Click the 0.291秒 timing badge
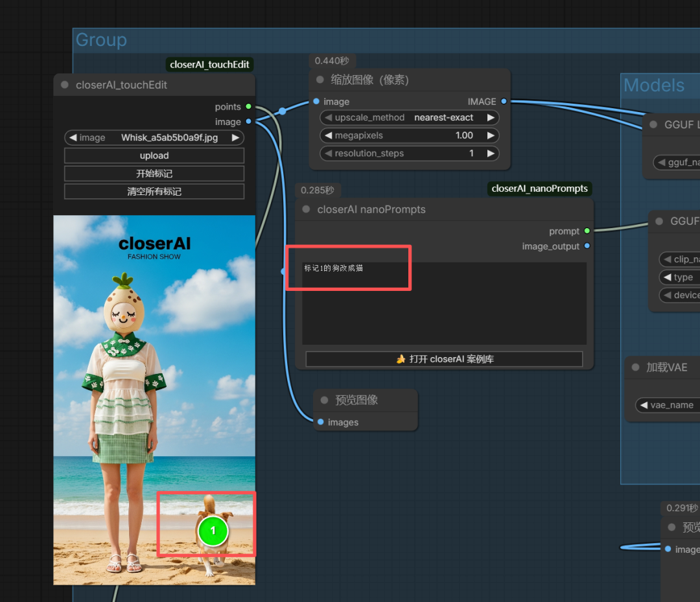This screenshot has height=602, width=700. (x=681, y=508)
